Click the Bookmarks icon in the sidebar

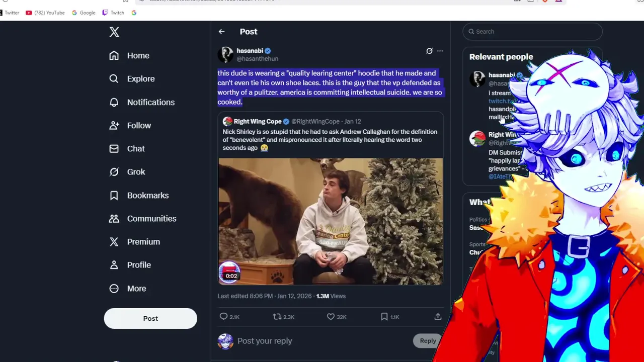coord(114,195)
